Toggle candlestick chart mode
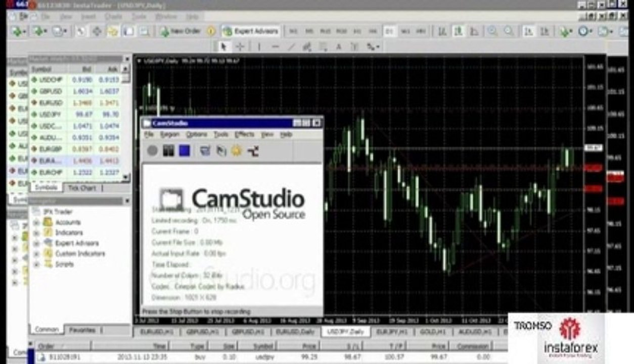 coord(459,31)
